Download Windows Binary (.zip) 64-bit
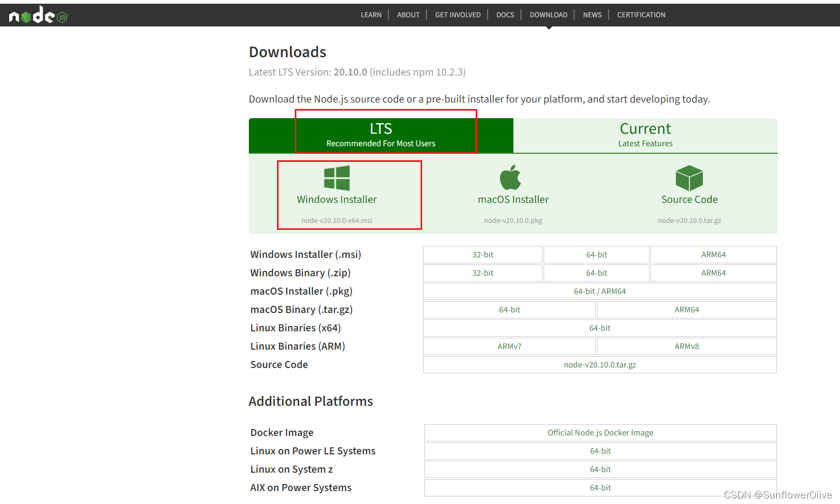The image size is (840, 504). (597, 273)
